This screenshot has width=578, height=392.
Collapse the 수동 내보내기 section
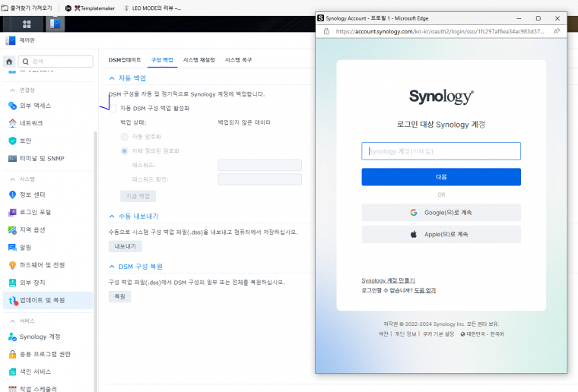(112, 217)
